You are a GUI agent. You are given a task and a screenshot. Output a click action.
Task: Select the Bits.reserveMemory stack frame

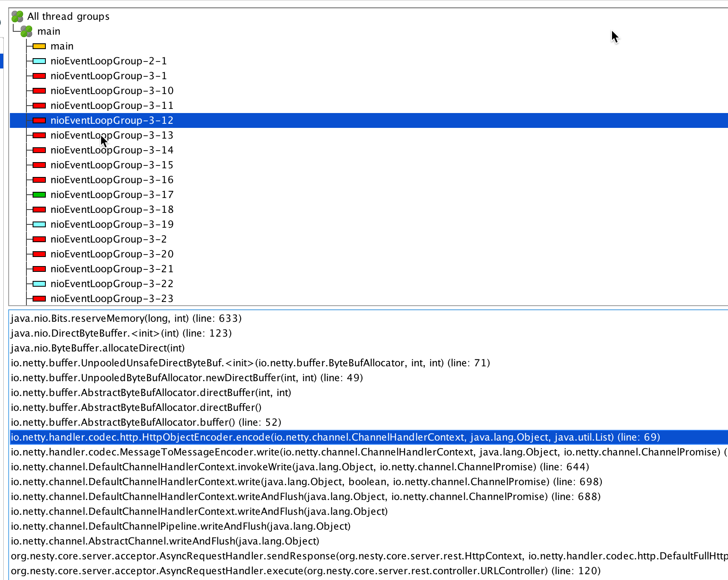coord(126,318)
